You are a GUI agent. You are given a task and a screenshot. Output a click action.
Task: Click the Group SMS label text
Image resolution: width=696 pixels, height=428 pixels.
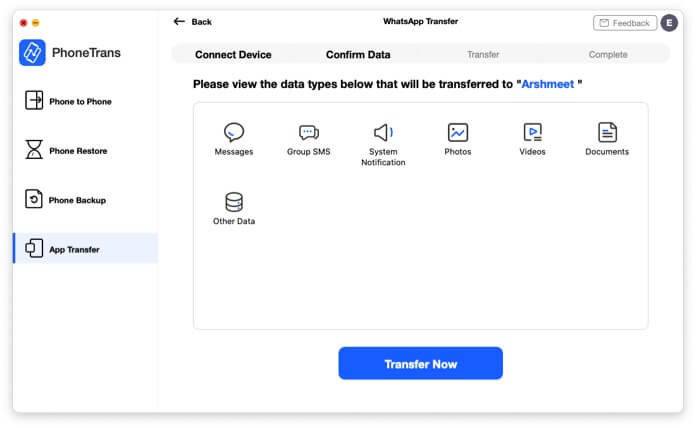tap(308, 151)
